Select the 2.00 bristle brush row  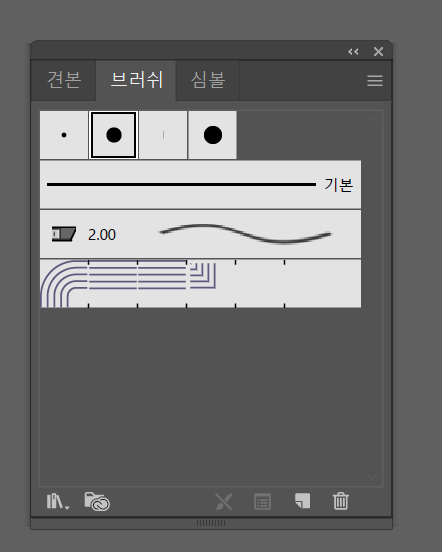[201, 234]
